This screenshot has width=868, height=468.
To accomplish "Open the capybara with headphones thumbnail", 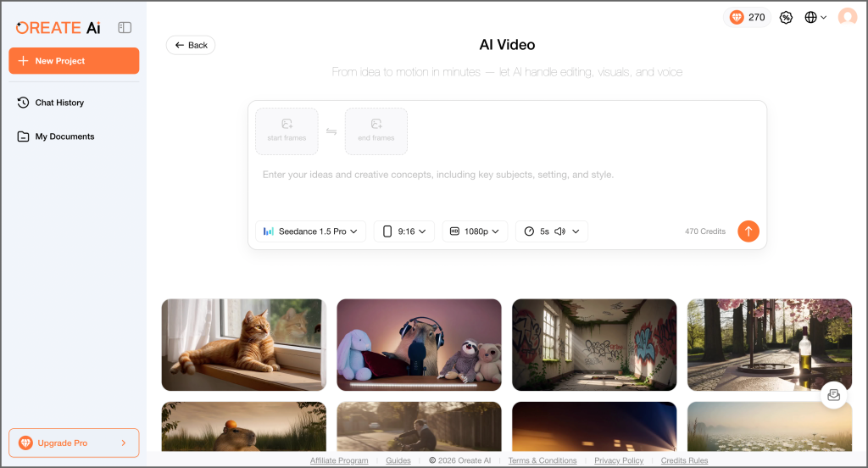I will (419, 345).
